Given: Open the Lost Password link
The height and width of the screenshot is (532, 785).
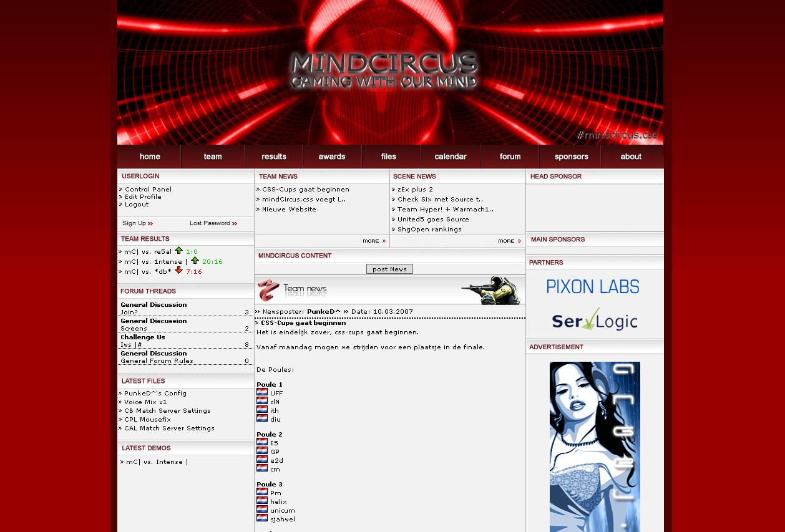Looking at the screenshot, I should [213, 223].
